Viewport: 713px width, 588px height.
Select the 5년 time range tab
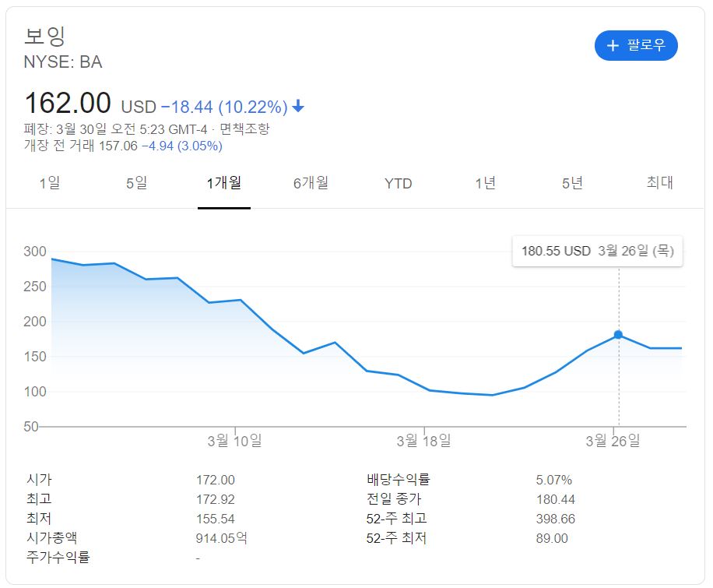click(x=572, y=183)
